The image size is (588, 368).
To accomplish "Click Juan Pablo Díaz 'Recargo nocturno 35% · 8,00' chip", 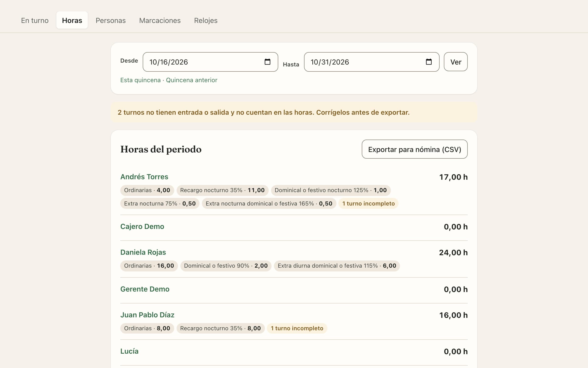I will (220, 328).
